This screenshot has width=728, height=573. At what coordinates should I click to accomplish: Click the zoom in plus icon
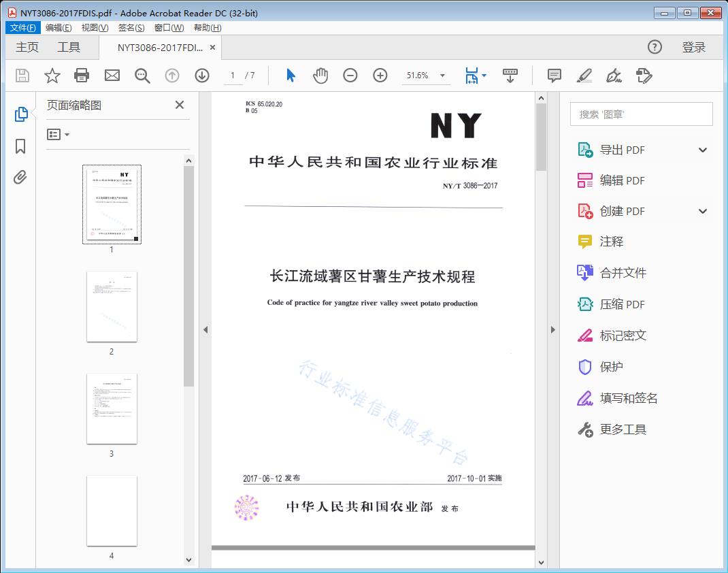(x=380, y=76)
